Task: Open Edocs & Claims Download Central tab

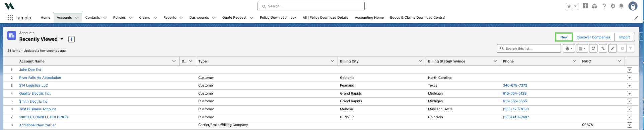Action: (x=418, y=18)
